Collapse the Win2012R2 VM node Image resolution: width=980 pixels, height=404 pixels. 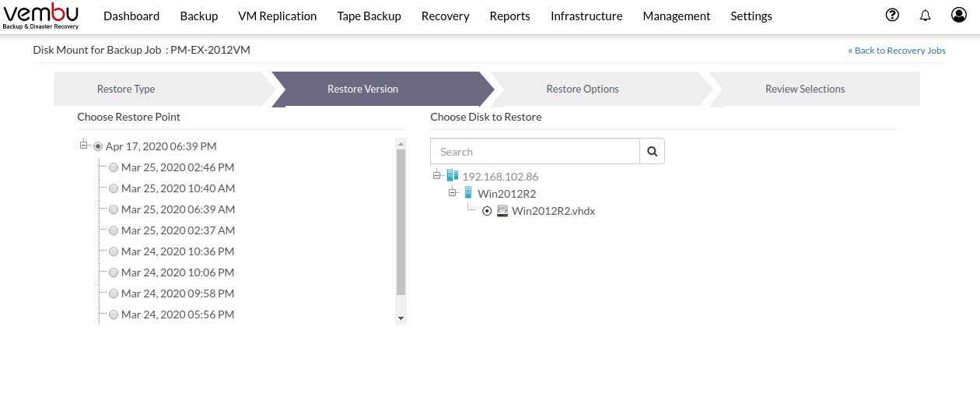[x=453, y=193]
